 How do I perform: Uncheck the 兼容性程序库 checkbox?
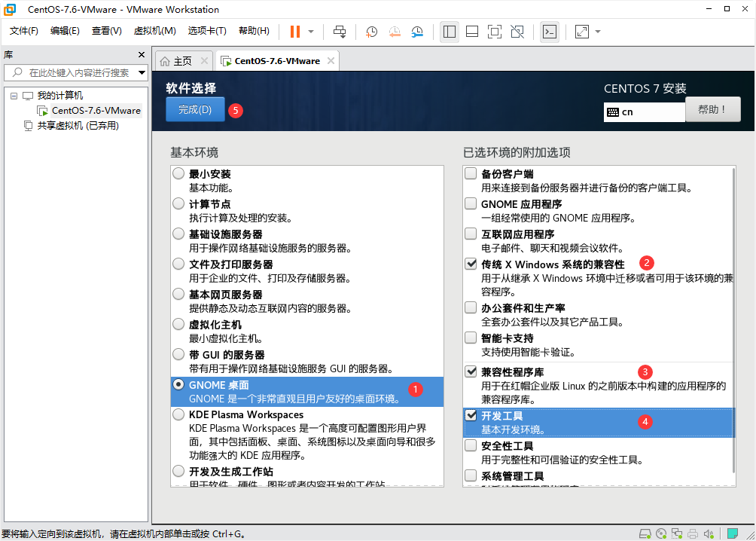click(471, 371)
